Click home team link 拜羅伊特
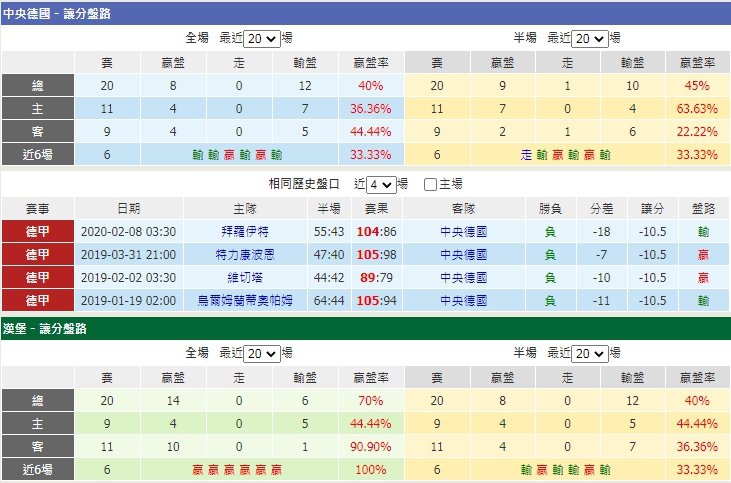The image size is (731, 483). [x=245, y=232]
